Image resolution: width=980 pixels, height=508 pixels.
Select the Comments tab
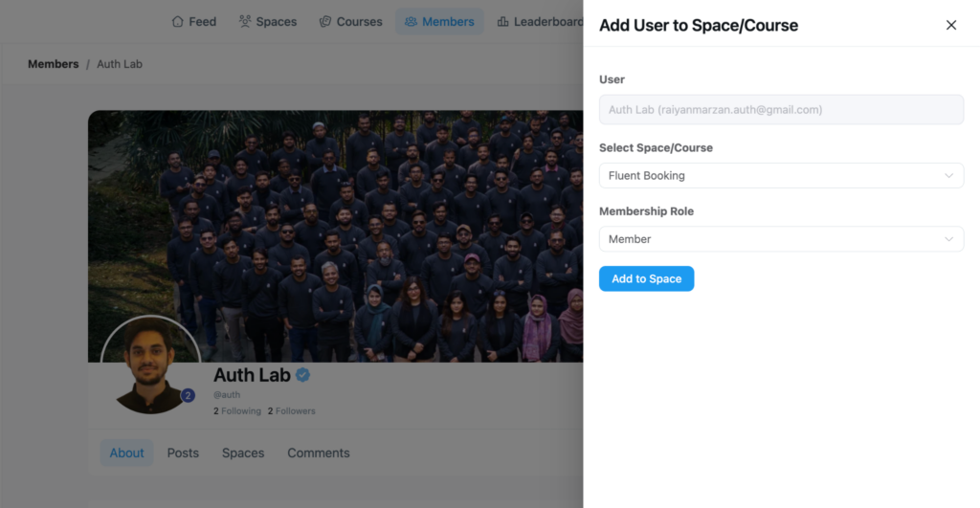(319, 453)
